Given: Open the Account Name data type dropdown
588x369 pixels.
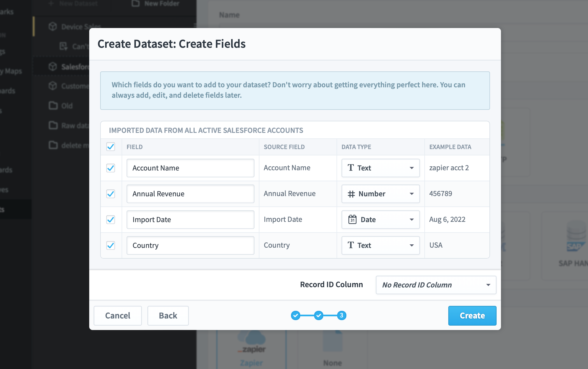Looking at the screenshot, I should 380,168.
